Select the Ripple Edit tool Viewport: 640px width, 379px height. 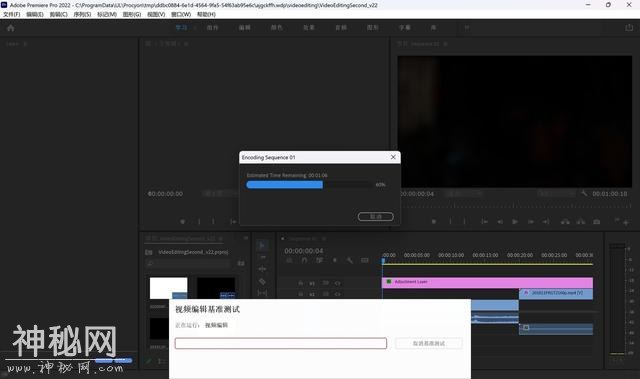(262, 269)
